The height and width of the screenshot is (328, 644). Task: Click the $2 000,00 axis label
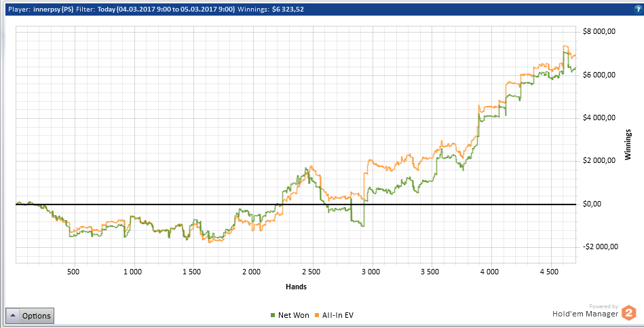599,161
